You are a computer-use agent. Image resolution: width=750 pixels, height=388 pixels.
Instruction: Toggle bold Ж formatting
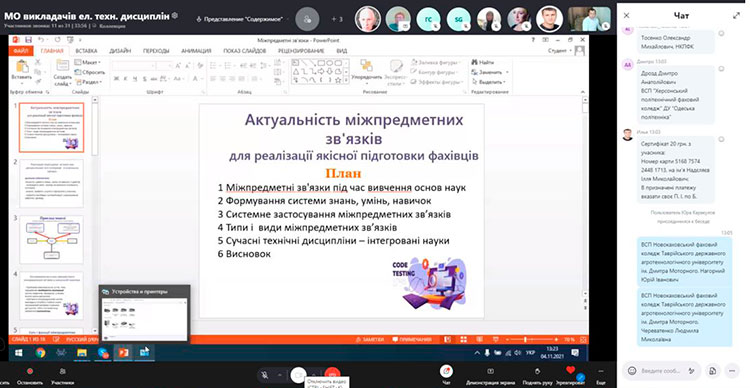pos(116,79)
